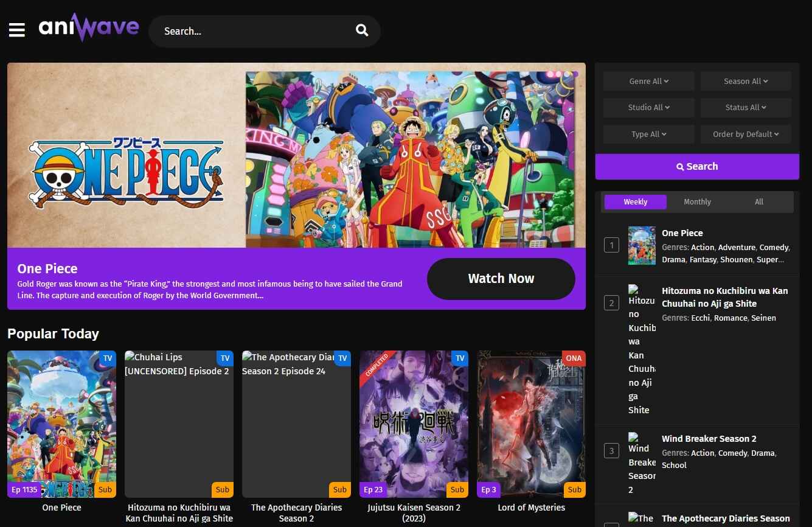Click the Shounen genre link

[x=736, y=260]
